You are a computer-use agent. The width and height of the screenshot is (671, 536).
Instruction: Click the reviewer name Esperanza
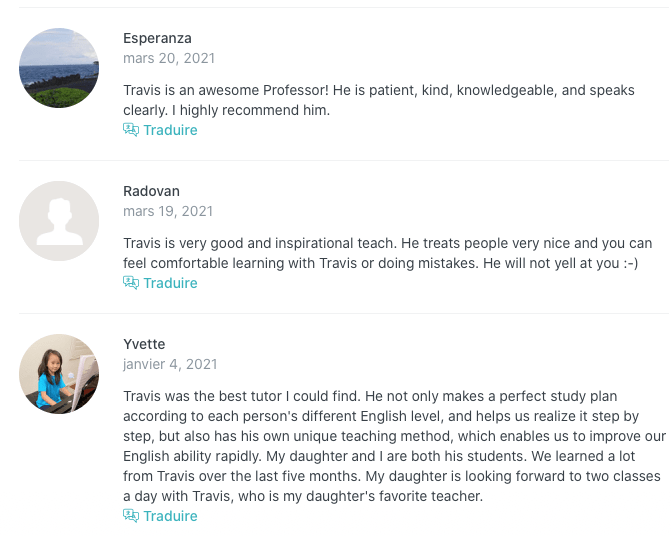click(x=157, y=38)
